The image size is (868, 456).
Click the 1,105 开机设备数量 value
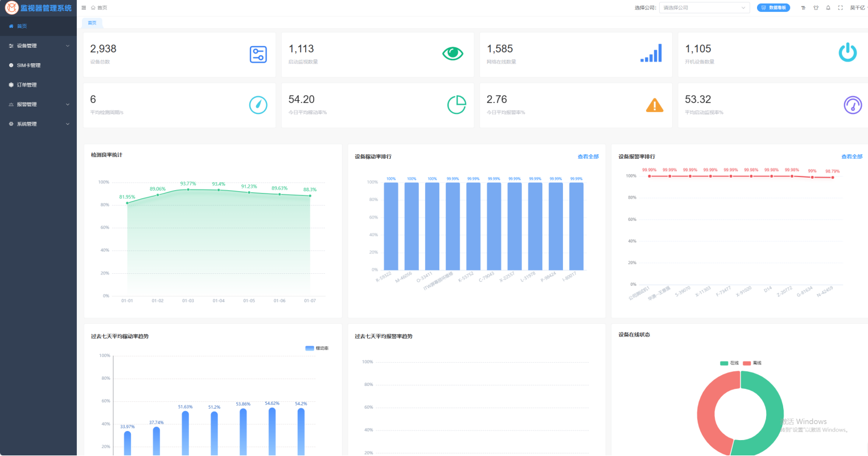(x=698, y=49)
